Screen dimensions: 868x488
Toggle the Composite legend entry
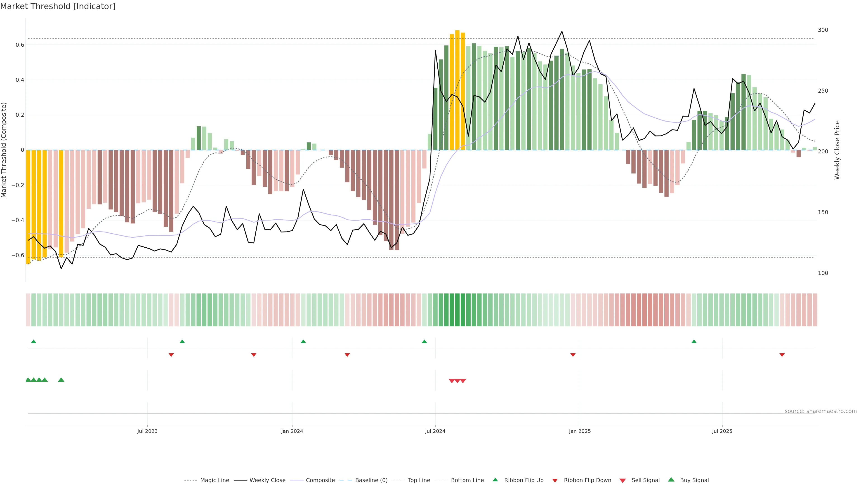tap(320, 480)
